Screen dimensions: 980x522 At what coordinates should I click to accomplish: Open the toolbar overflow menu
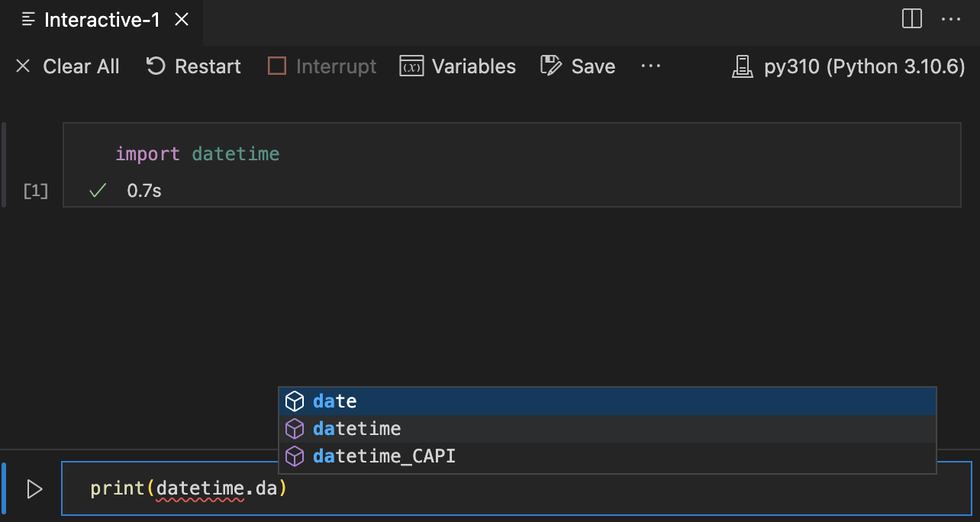(x=651, y=66)
